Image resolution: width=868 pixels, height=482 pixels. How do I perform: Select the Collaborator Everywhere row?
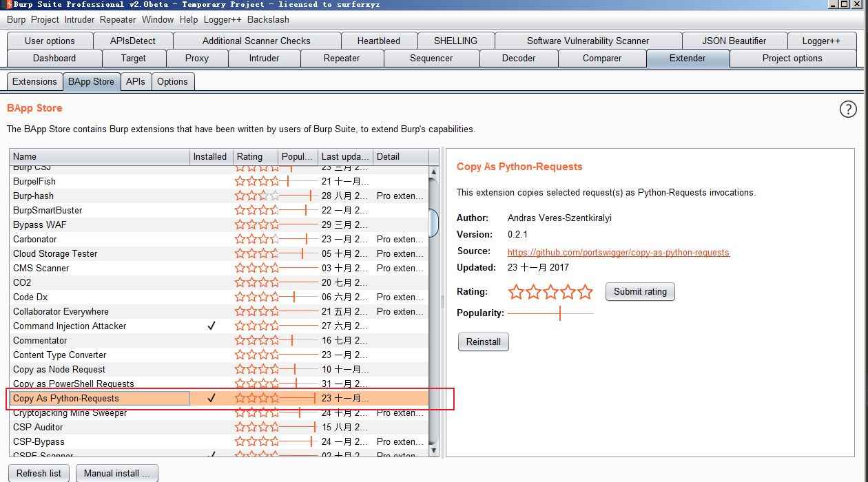(x=219, y=311)
